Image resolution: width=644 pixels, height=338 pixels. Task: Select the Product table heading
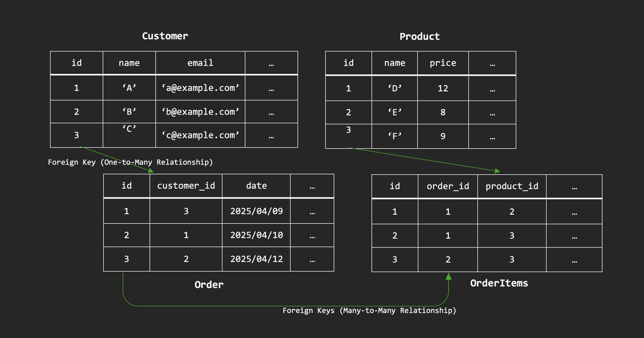[x=420, y=37]
